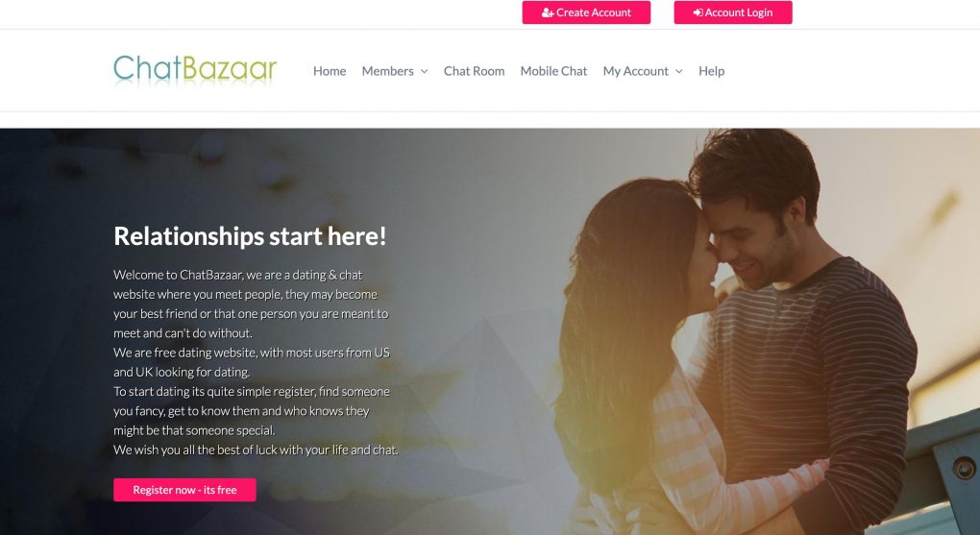Go to the Home menu item

[x=330, y=71]
